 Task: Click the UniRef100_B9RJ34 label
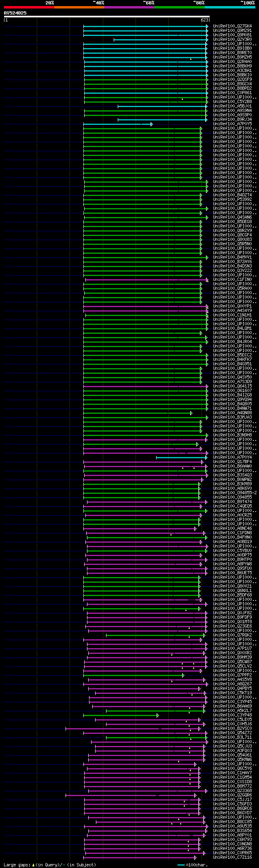[232, 119]
